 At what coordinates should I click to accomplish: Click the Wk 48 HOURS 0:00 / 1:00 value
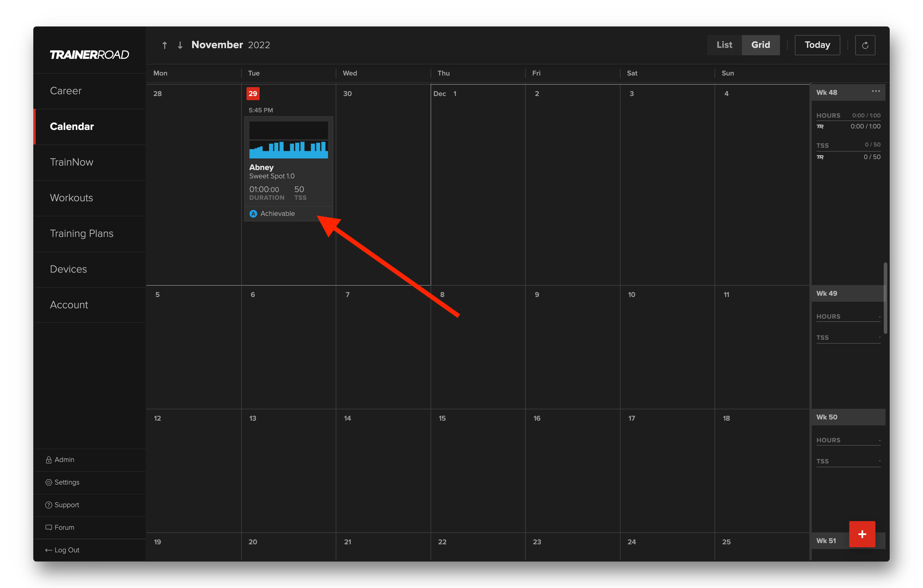coord(866,115)
